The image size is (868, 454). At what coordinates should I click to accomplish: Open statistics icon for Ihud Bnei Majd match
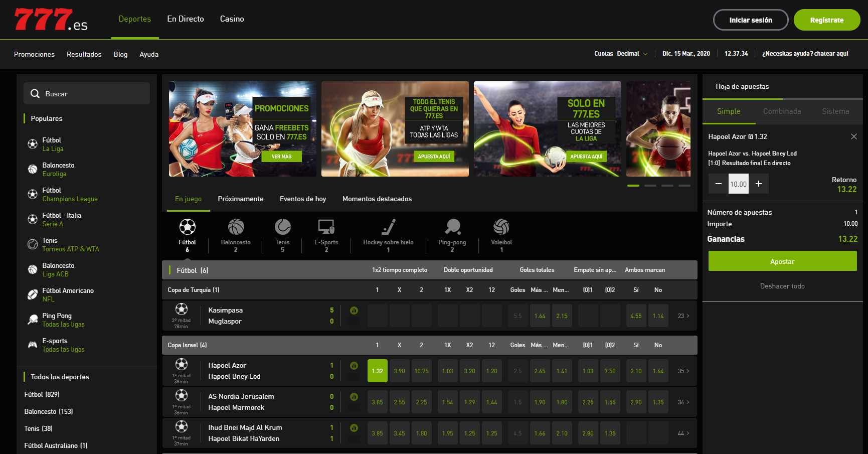click(354, 428)
